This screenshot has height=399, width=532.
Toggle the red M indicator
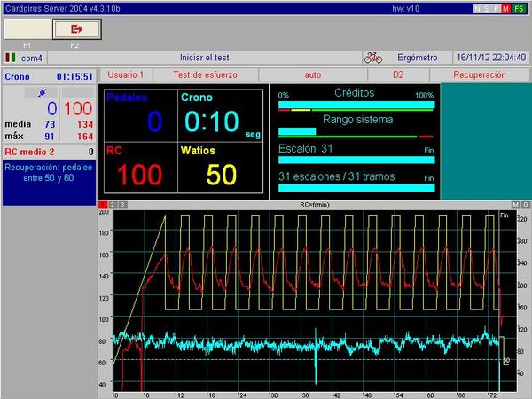tap(506, 9)
